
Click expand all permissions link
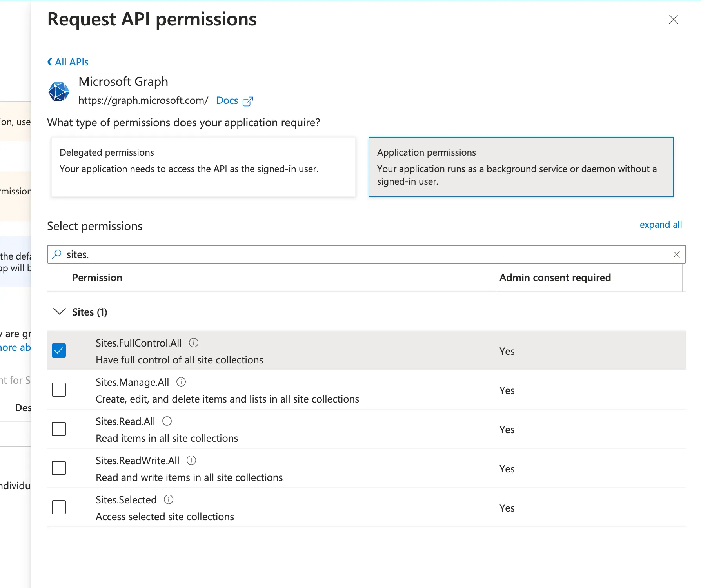(660, 225)
